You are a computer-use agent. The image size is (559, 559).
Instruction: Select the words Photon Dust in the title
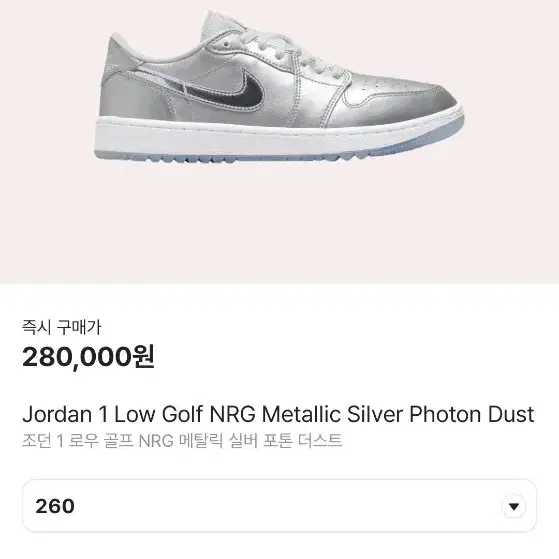[472, 414]
